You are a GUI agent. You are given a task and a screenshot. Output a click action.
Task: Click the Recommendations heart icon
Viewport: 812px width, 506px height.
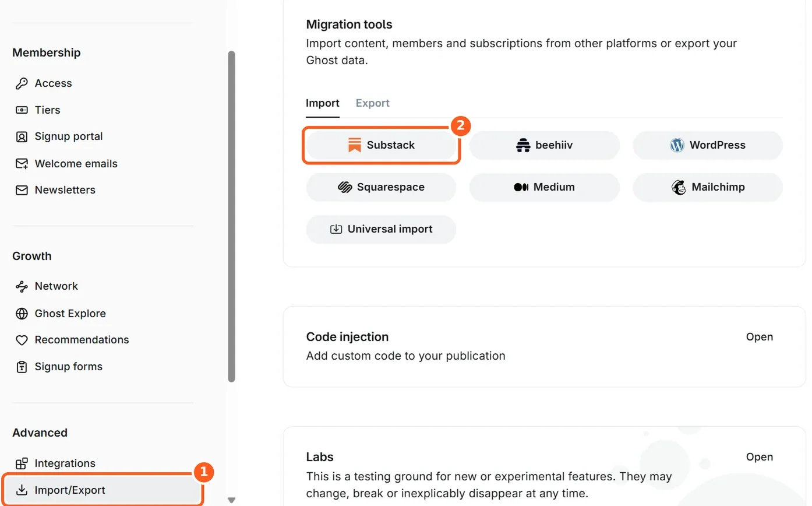point(22,340)
